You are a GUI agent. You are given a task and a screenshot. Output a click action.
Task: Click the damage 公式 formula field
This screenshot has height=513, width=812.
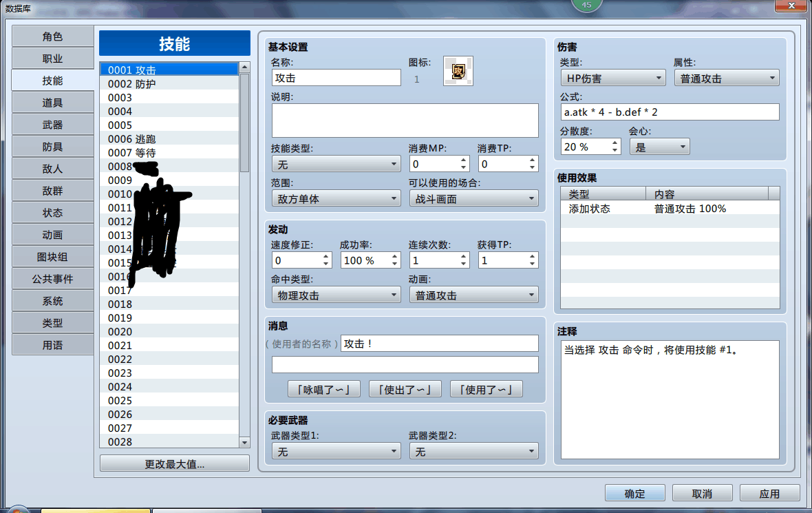pos(670,112)
